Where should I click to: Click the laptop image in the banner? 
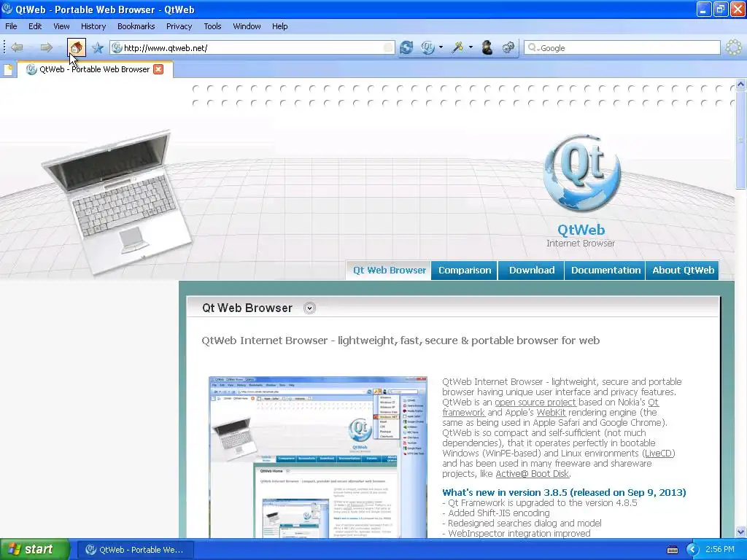pyautogui.click(x=117, y=203)
